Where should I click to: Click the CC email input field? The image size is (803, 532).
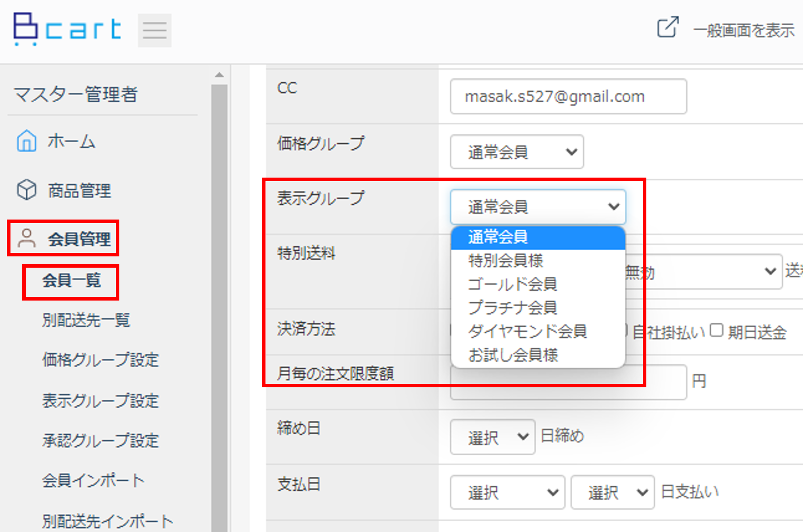[x=568, y=96]
